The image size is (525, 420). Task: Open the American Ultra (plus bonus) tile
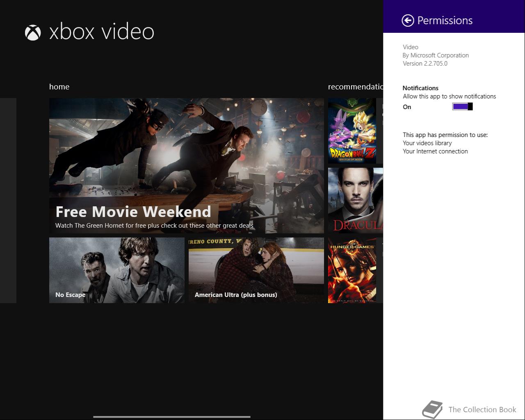[x=256, y=270]
